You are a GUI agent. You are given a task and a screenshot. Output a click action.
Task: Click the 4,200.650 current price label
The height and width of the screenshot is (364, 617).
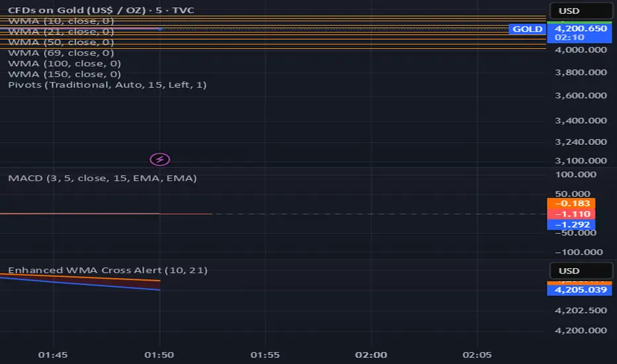[579, 32]
